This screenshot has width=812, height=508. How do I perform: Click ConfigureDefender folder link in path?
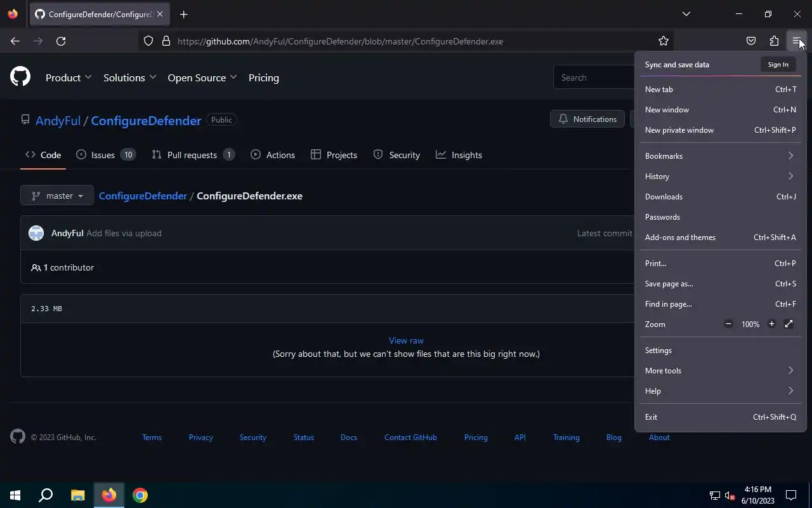[x=143, y=196]
